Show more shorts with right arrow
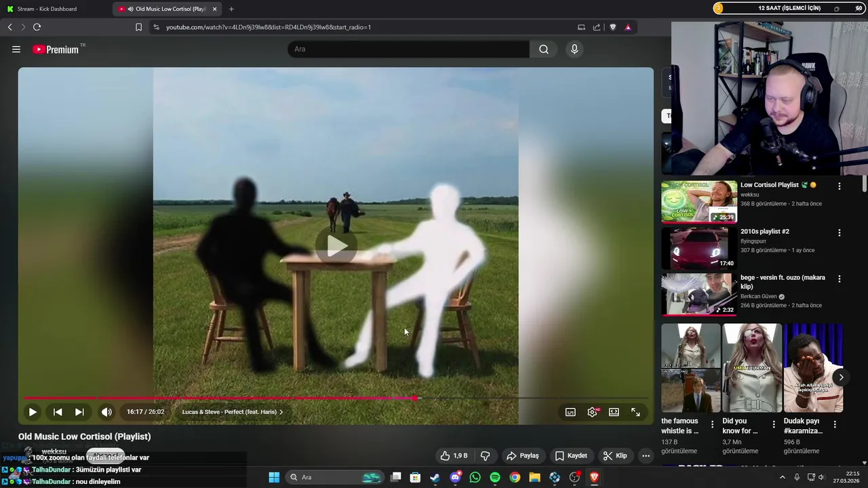 click(841, 378)
